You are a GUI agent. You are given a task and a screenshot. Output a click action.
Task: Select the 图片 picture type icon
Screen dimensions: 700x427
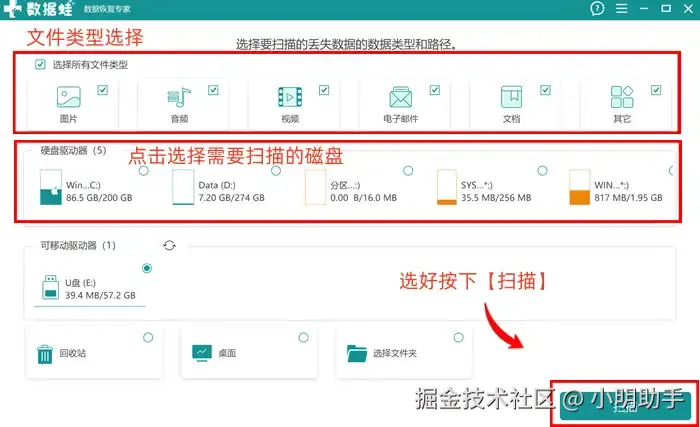(x=69, y=96)
